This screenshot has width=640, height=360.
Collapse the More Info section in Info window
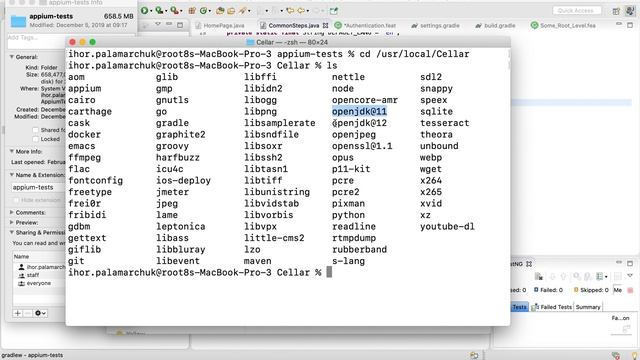pos(12,151)
